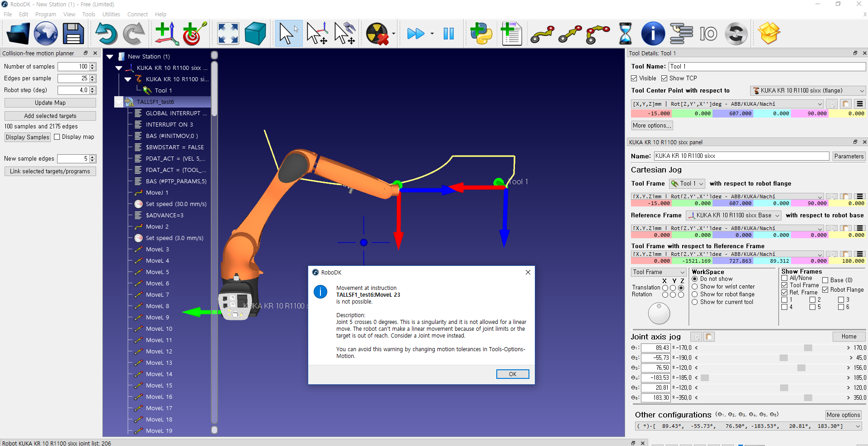Toggle the Show TCP checkbox

pyautogui.click(x=664, y=78)
